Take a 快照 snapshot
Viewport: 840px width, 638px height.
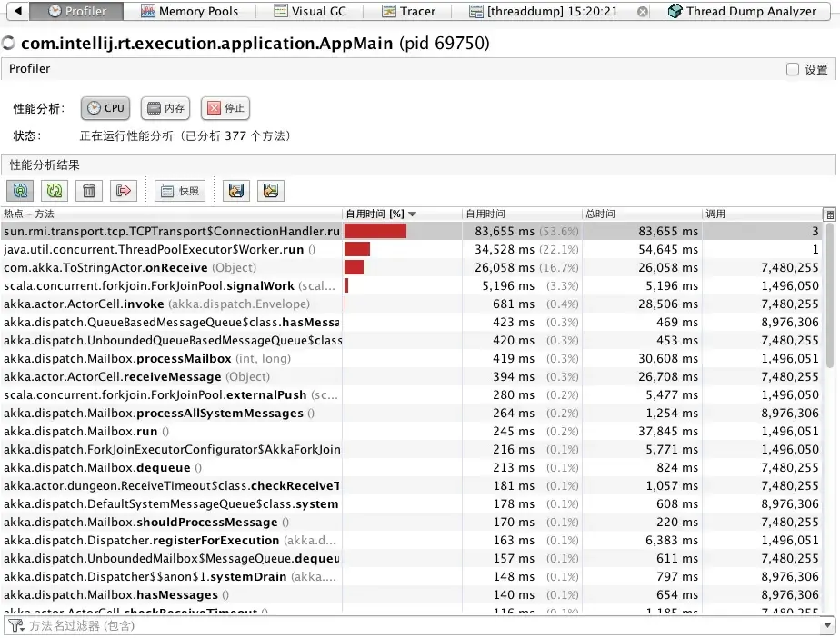(180, 191)
